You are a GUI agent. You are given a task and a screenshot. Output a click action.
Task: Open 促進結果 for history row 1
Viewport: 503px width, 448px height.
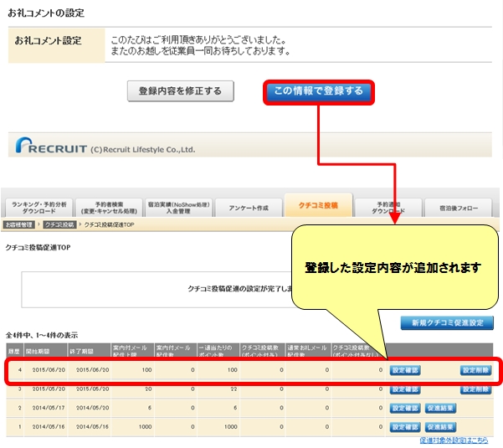(440, 426)
